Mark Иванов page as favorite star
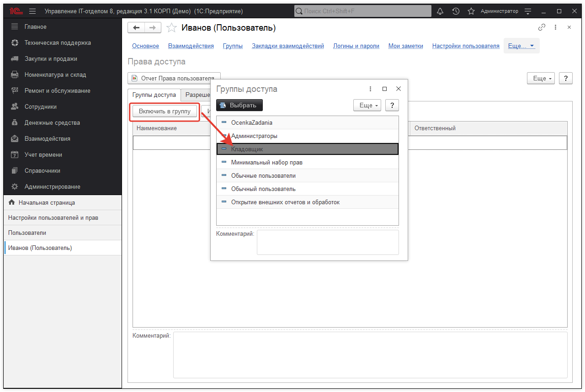Screen dimensions: 585x392 (x=171, y=28)
